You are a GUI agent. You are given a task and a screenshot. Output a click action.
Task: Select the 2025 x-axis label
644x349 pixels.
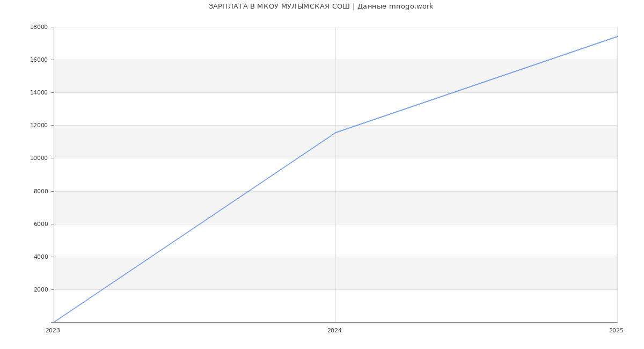616,330
